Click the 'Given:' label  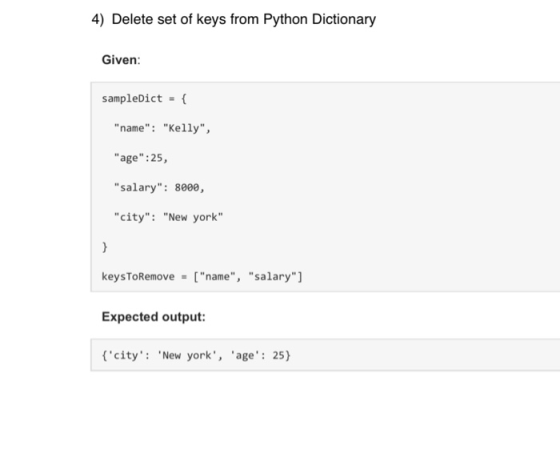pos(121,60)
